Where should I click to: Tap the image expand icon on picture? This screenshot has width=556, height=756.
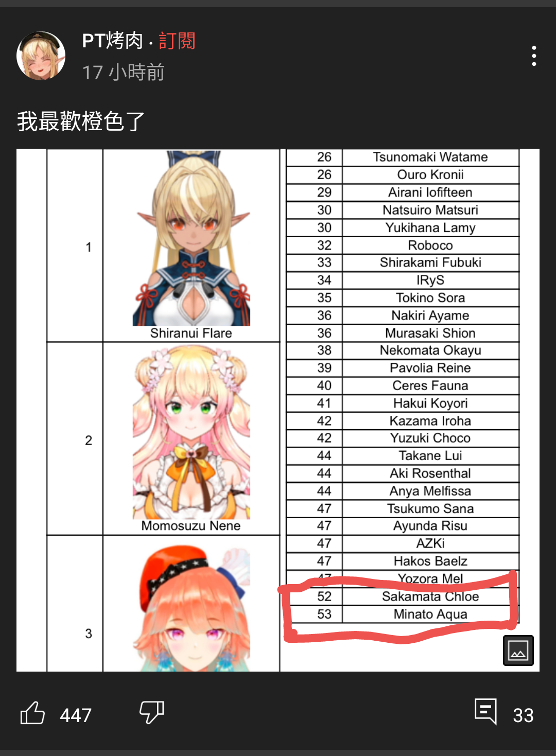tap(518, 650)
